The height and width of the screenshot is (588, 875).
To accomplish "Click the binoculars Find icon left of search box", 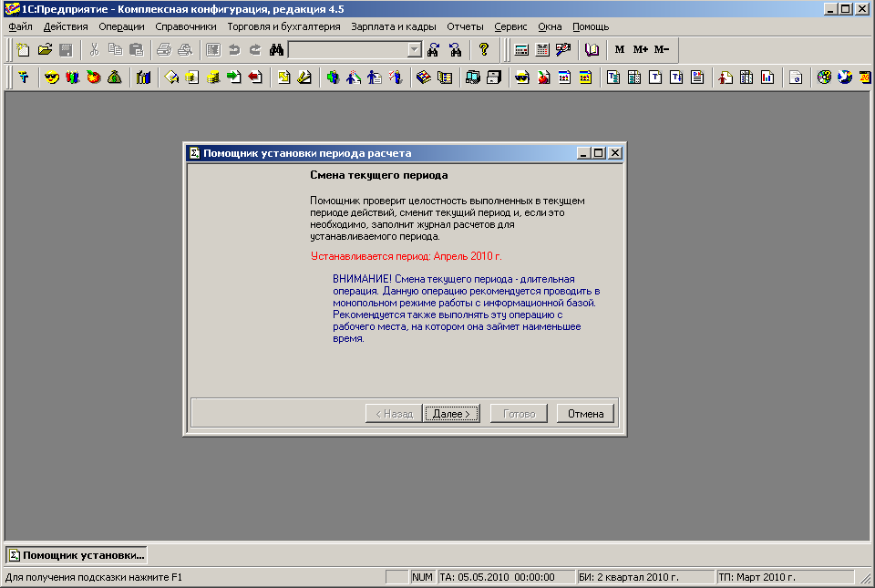I will 276,49.
